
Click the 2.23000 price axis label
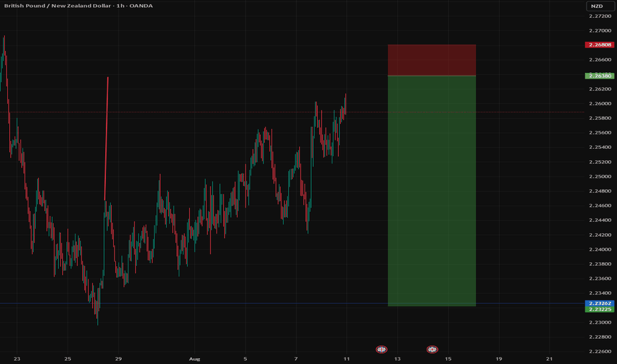(x=600, y=322)
